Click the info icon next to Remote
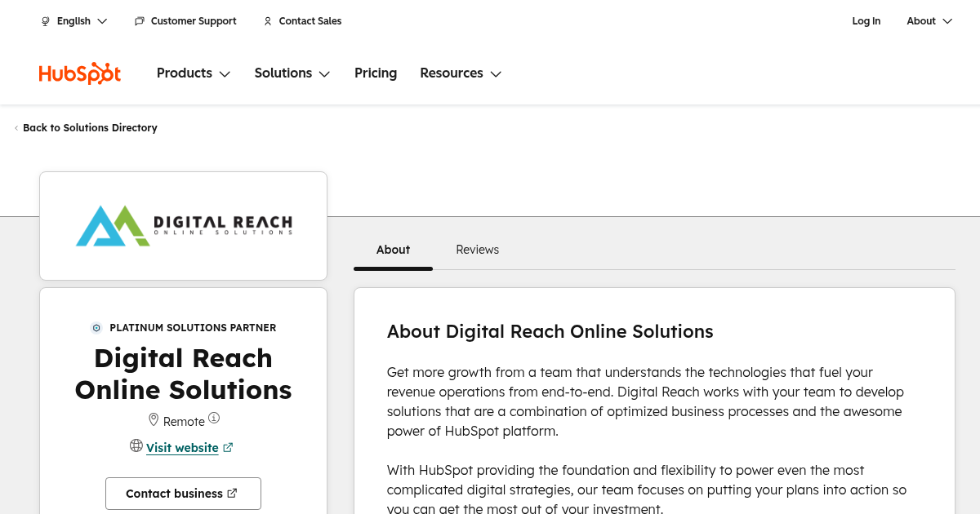The height and width of the screenshot is (514, 980). [214, 418]
